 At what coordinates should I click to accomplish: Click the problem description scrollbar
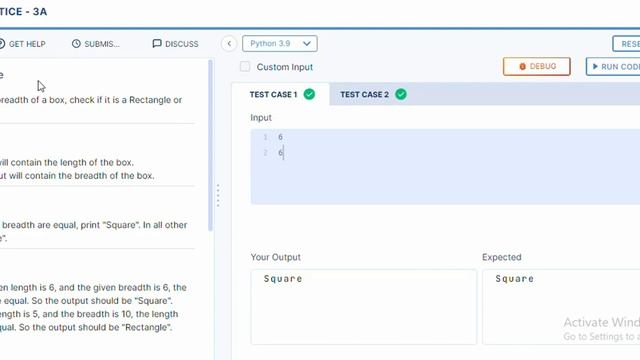tap(211, 145)
